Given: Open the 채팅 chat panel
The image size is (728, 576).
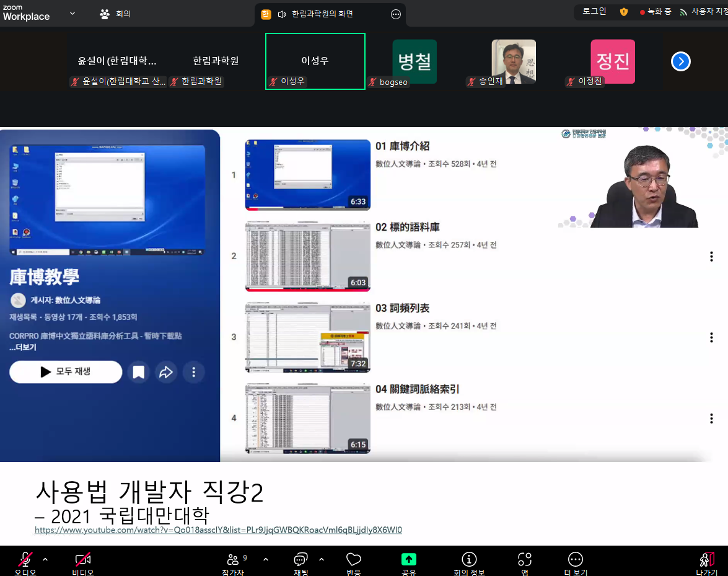Looking at the screenshot, I should 301,560.
